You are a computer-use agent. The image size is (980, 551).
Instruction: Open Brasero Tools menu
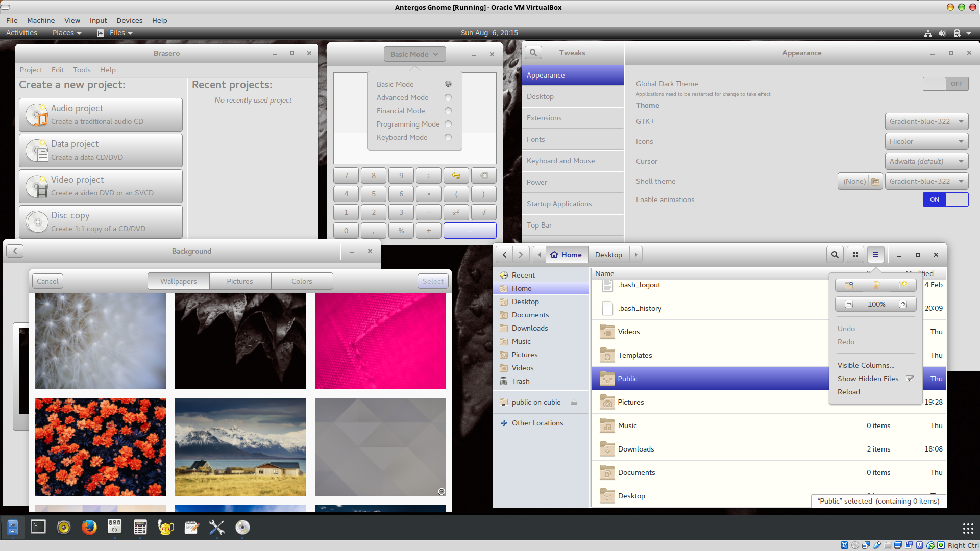click(82, 70)
